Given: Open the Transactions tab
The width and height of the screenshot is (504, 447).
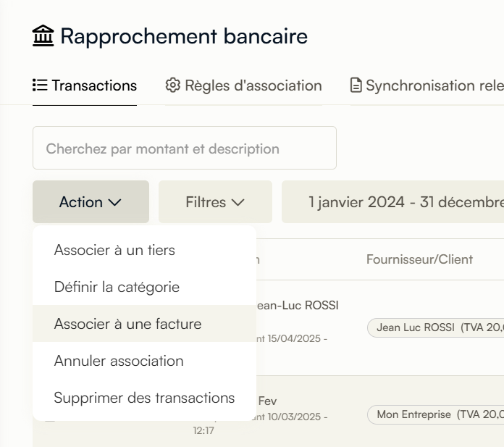Looking at the screenshot, I should click(x=85, y=85).
